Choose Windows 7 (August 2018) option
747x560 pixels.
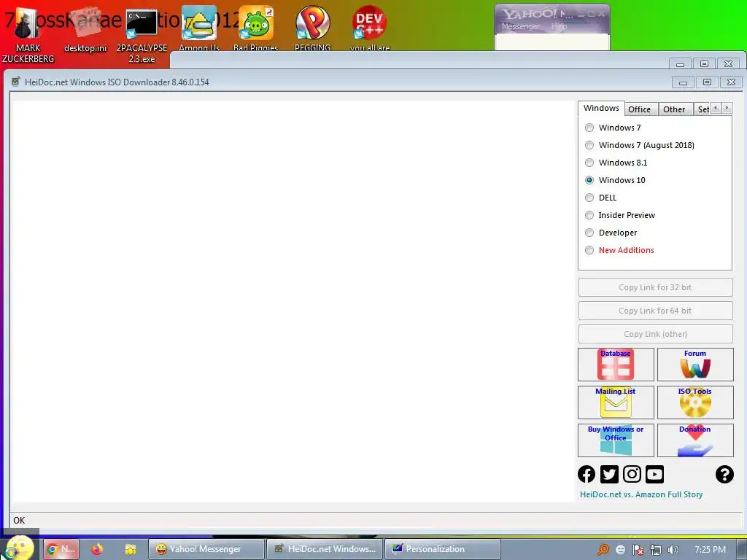(x=589, y=145)
